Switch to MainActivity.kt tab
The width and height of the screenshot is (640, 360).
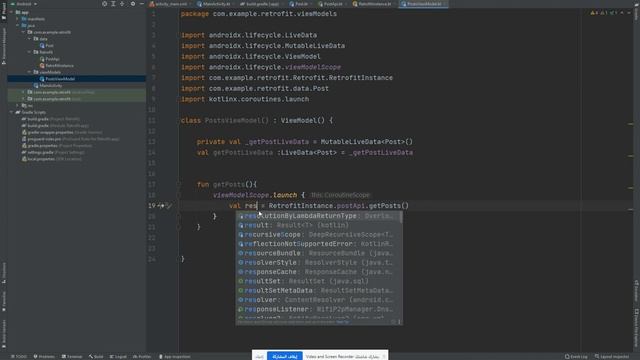[x=216, y=4]
